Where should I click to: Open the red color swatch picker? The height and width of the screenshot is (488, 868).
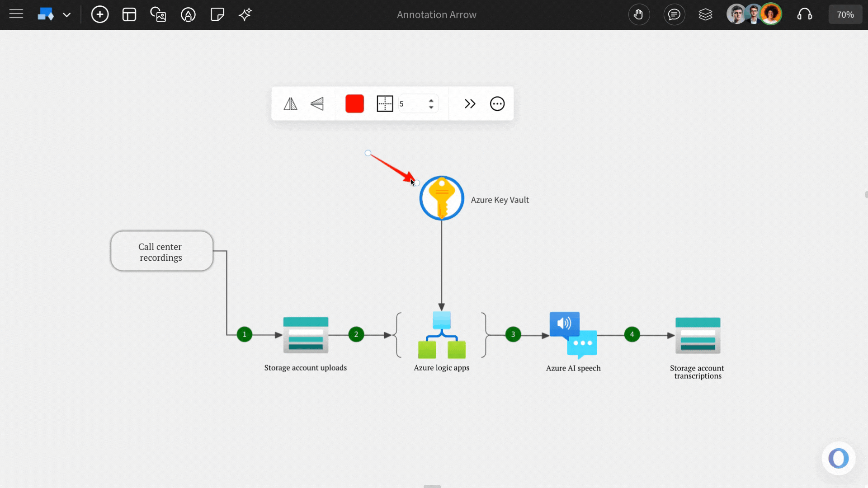tap(354, 103)
